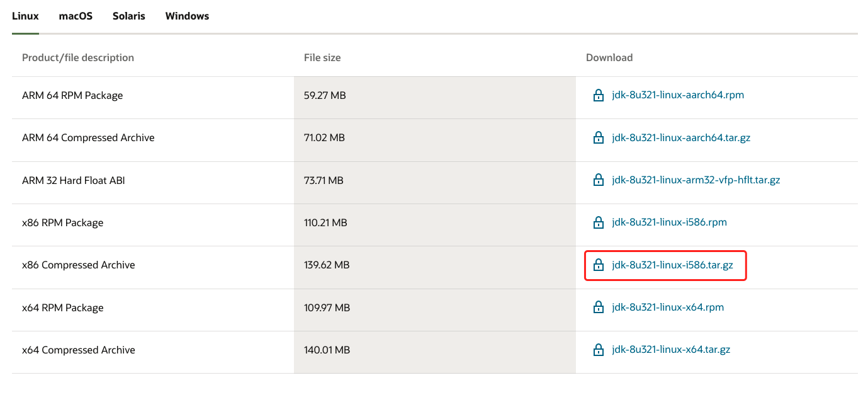Click the 109.97 MB file size cell
Image resolution: width=868 pixels, height=402 pixels.
[x=435, y=310]
